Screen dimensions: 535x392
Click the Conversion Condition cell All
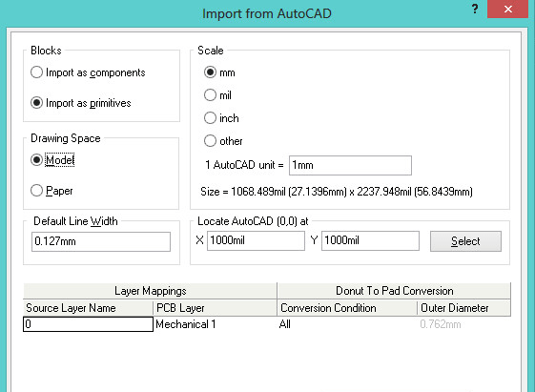pos(347,324)
